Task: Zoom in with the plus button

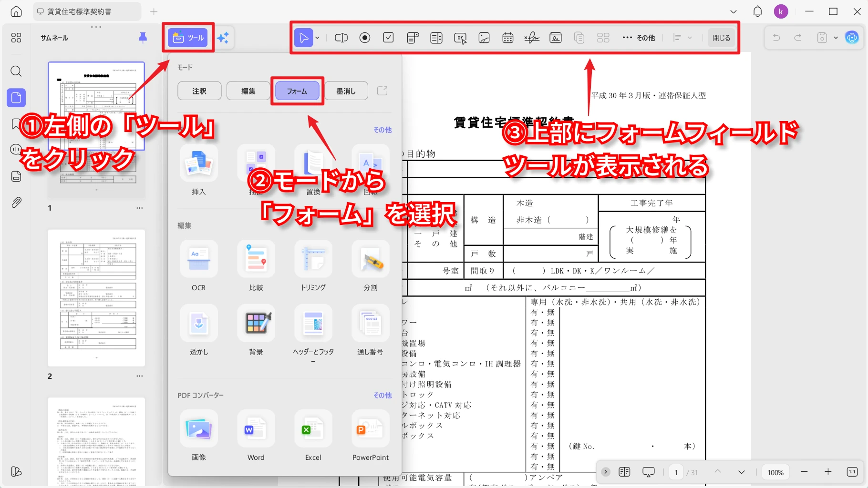Action: (828, 472)
